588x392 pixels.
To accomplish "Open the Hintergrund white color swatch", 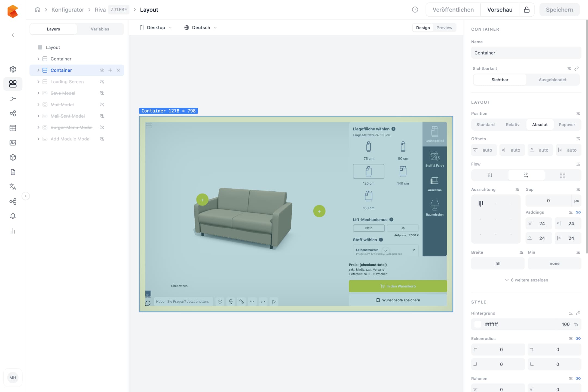I will coord(478,324).
